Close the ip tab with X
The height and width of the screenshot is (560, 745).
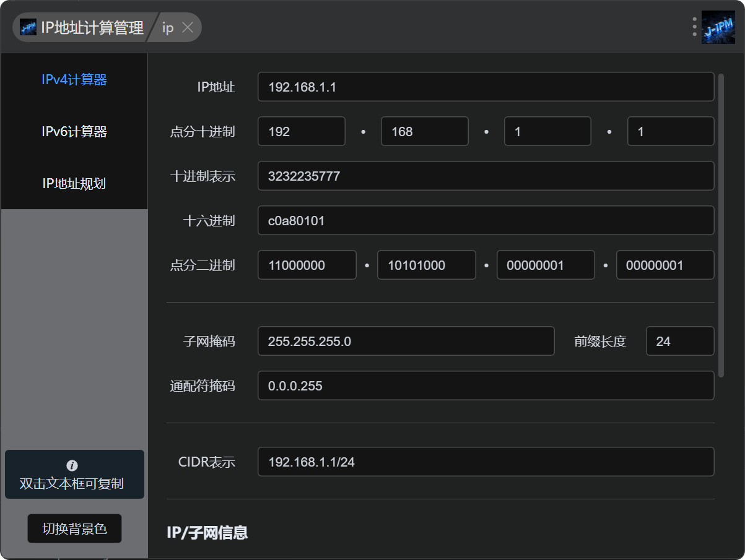188,28
